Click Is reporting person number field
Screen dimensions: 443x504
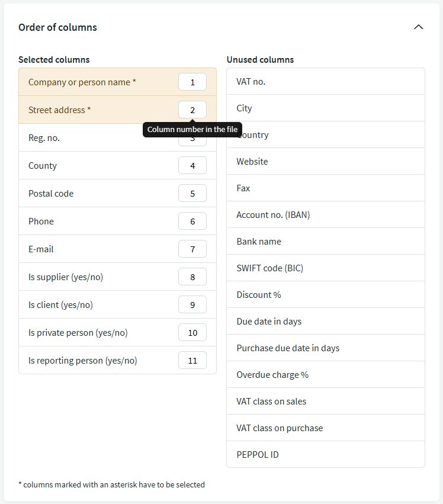click(x=192, y=361)
